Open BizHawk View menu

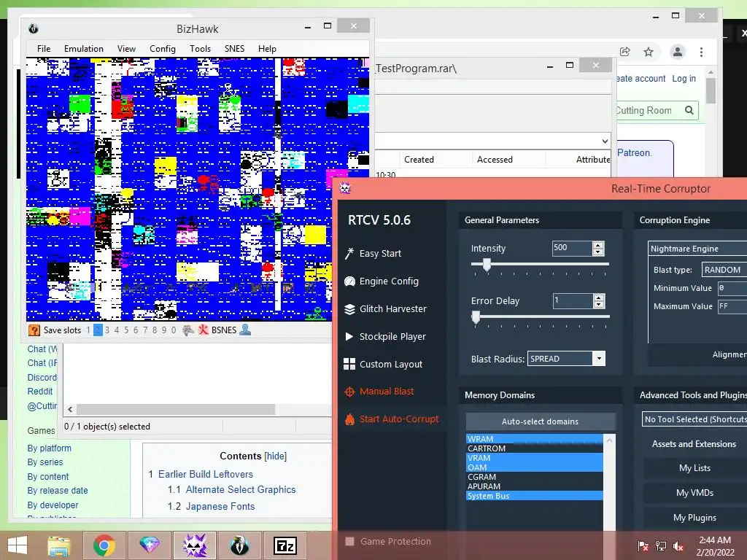click(126, 49)
